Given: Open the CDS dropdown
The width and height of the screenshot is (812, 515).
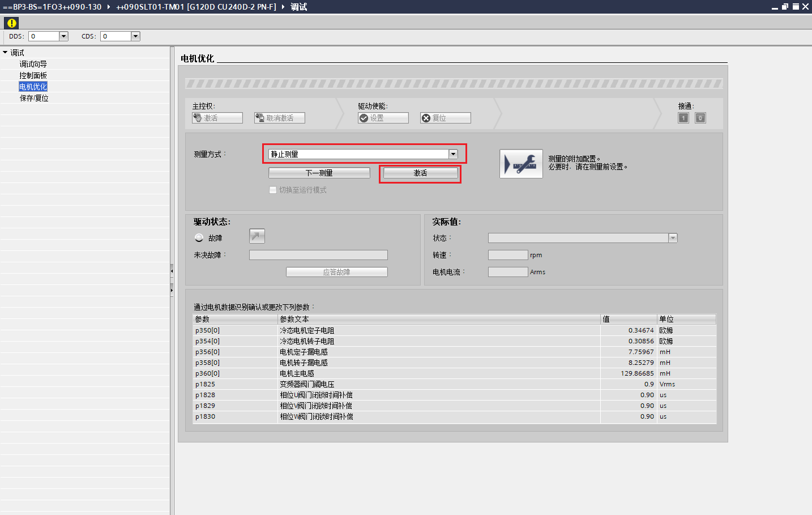Looking at the screenshot, I should 135,36.
